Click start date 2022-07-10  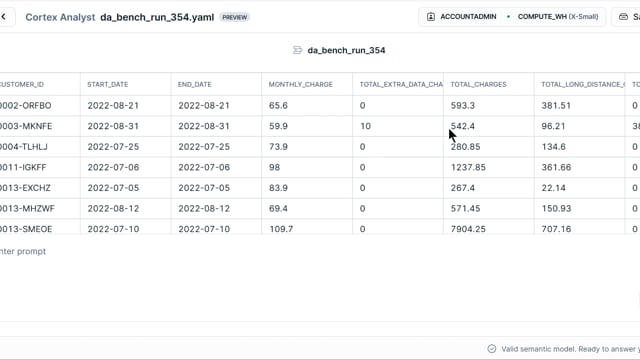(x=113, y=229)
